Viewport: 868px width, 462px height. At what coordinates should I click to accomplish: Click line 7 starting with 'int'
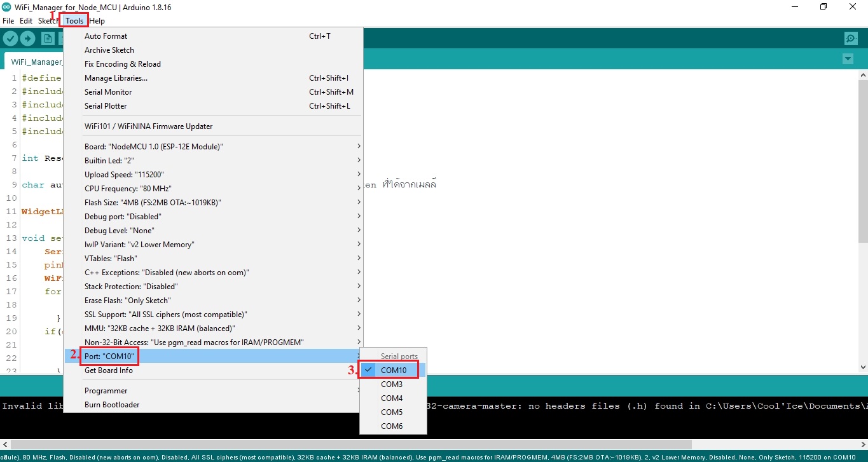coord(42,158)
